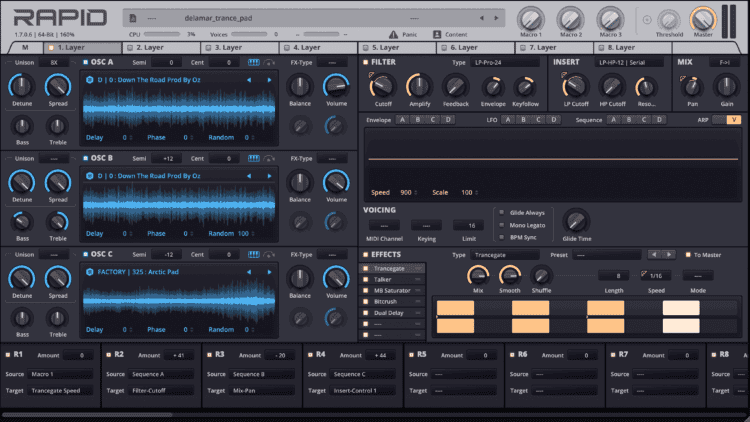Switch to the 2. Layer tab
Screen dimensions: 750x422
161,47
